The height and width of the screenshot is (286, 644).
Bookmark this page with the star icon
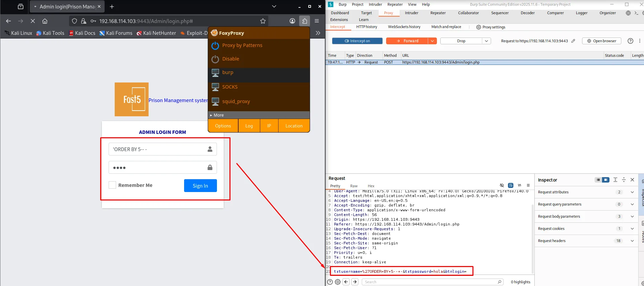point(263,21)
